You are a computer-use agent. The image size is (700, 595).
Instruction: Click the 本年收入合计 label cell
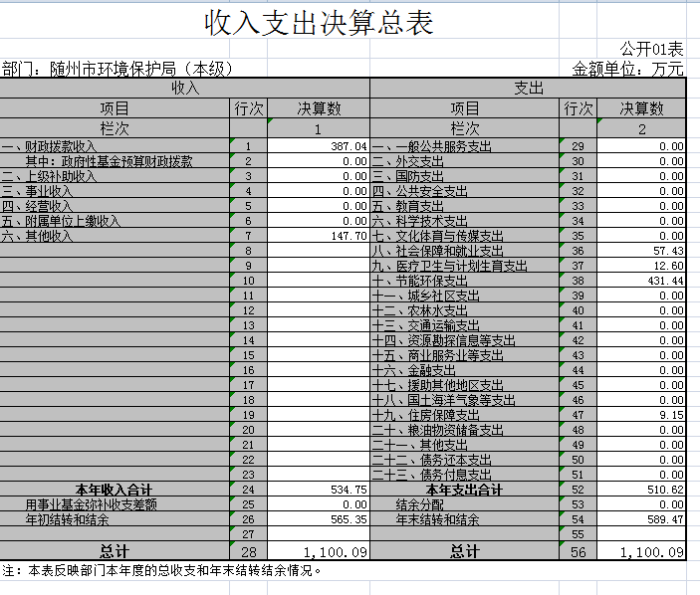coord(114,490)
